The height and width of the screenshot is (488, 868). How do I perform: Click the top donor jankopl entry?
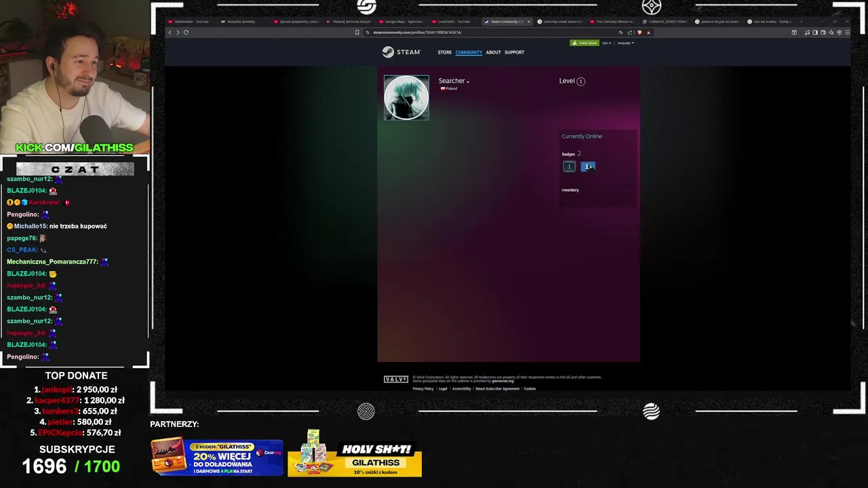coord(76,390)
